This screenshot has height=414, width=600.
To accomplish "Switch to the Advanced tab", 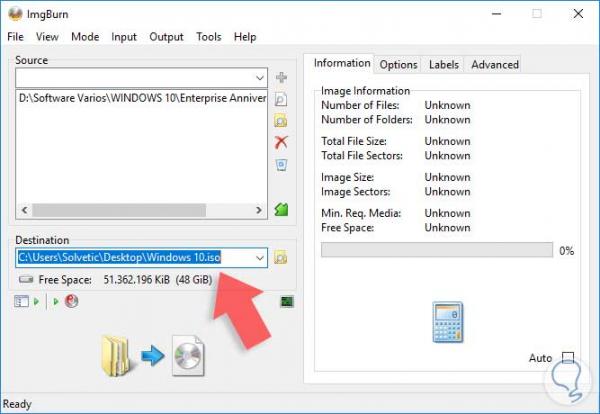I will 495,65.
